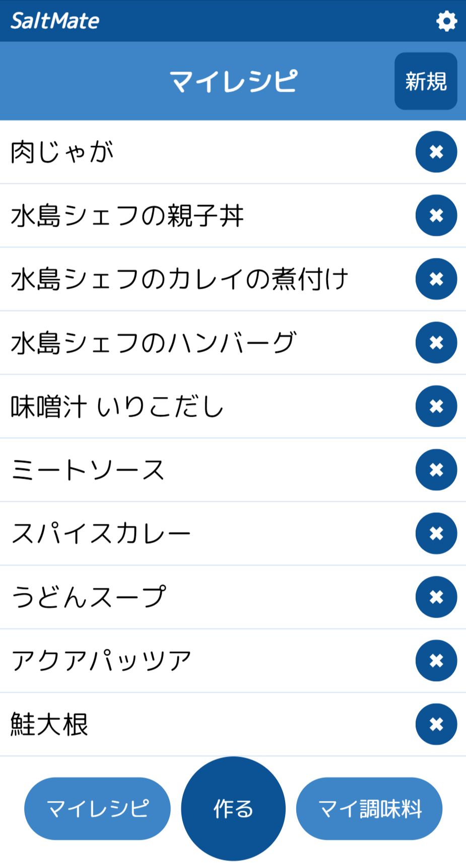Open the マイ調味料 tab
This screenshot has height=868, width=466.
369,809
